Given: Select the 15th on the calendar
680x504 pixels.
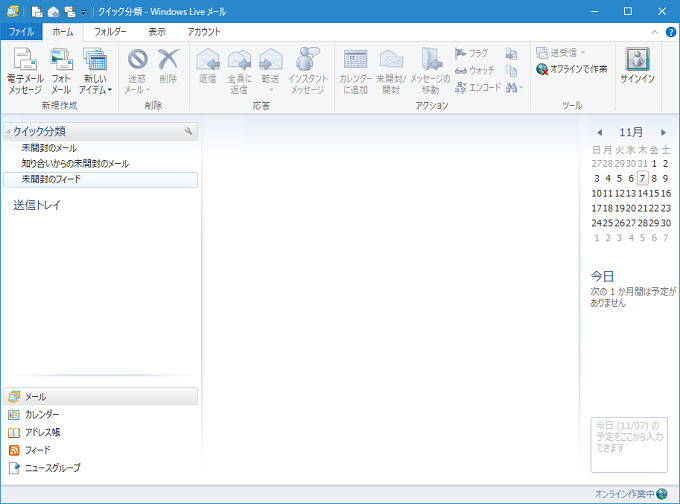Looking at the screenshot, I should pos(654,193).
